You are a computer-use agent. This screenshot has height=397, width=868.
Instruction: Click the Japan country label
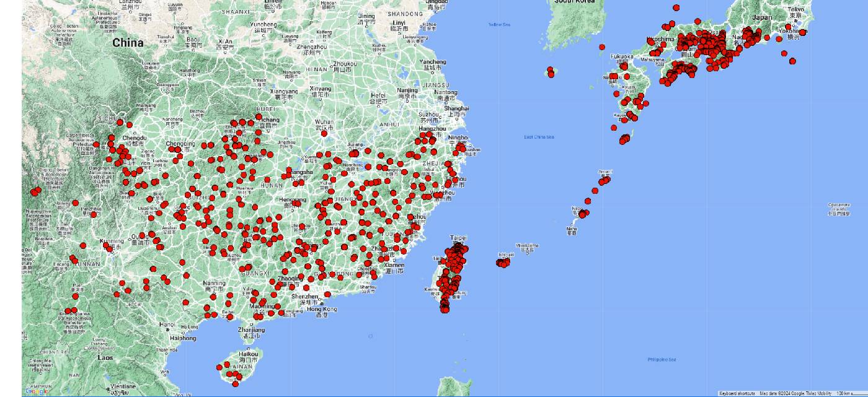762,17
